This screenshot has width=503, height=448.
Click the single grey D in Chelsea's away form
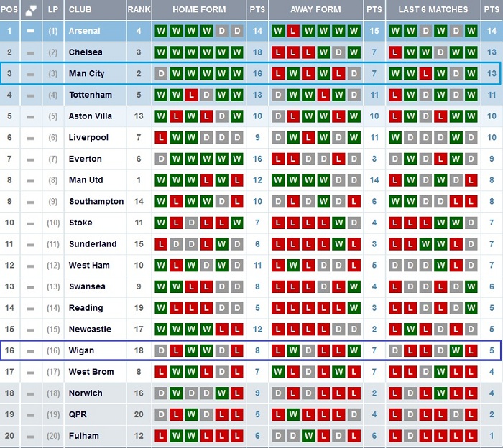coord(338,52)
